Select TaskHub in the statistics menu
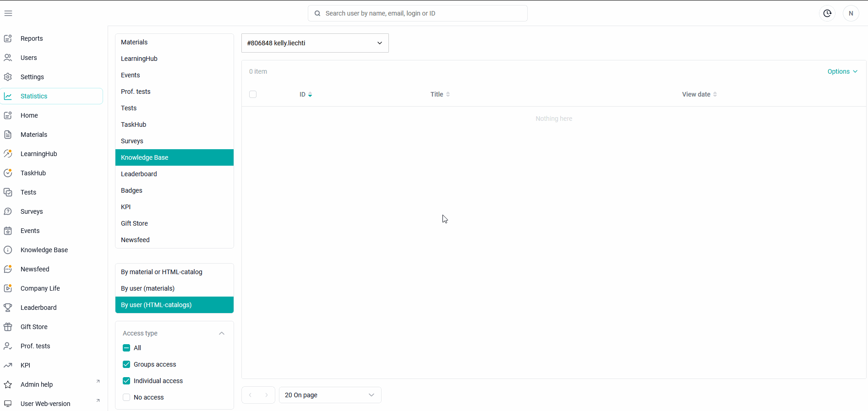 pos(175,124)
